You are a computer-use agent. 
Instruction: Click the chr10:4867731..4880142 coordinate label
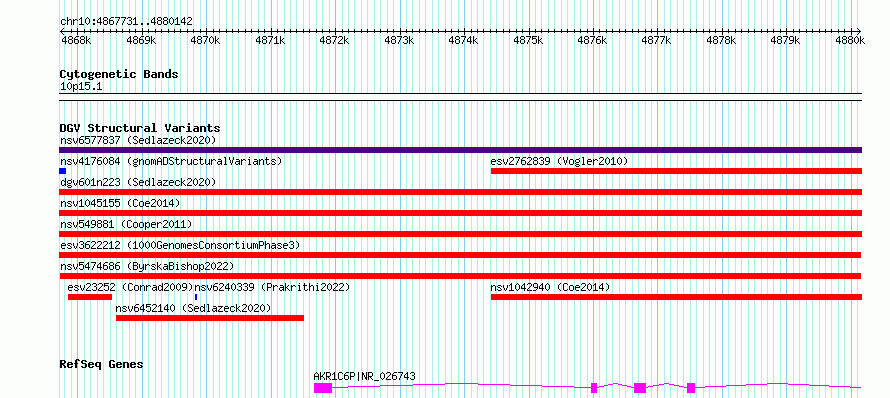[126, 22]
